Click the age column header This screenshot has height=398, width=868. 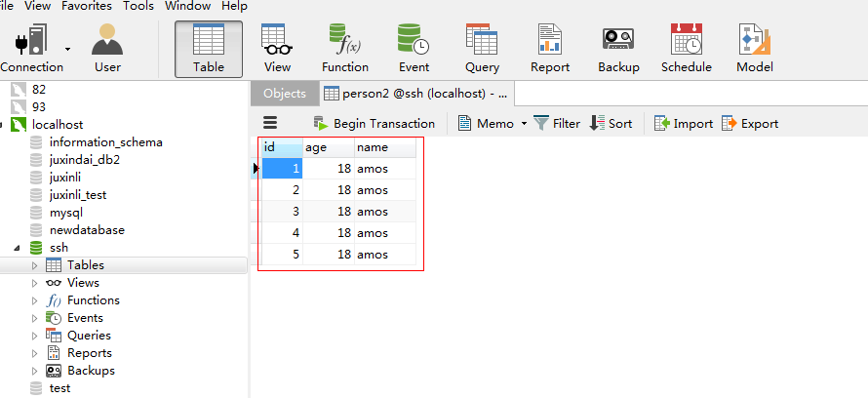pyautogui.click(x=329, y=148)
